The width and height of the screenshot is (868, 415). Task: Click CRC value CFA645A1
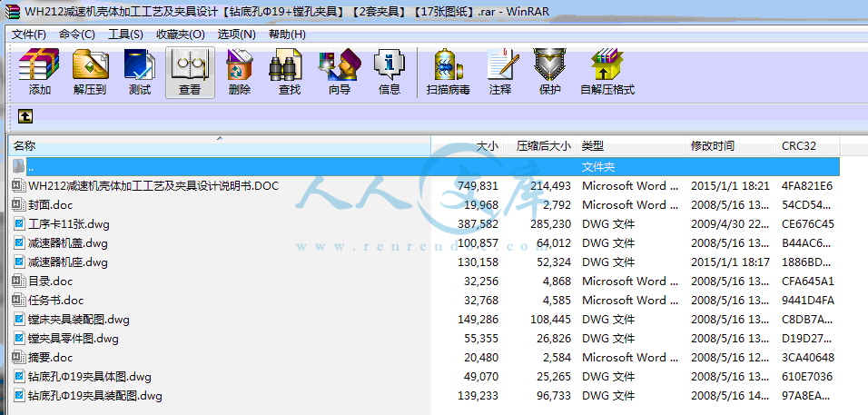click(x=808, y=282)
